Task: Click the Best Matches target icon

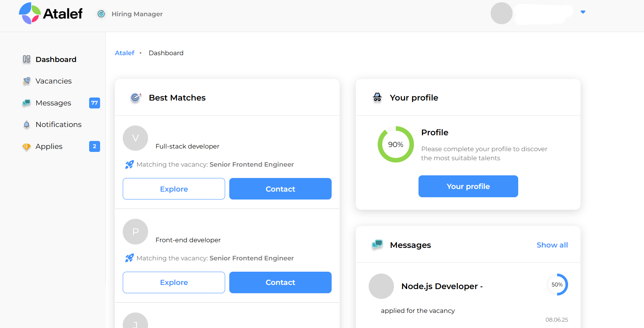Action: point(135,98)
